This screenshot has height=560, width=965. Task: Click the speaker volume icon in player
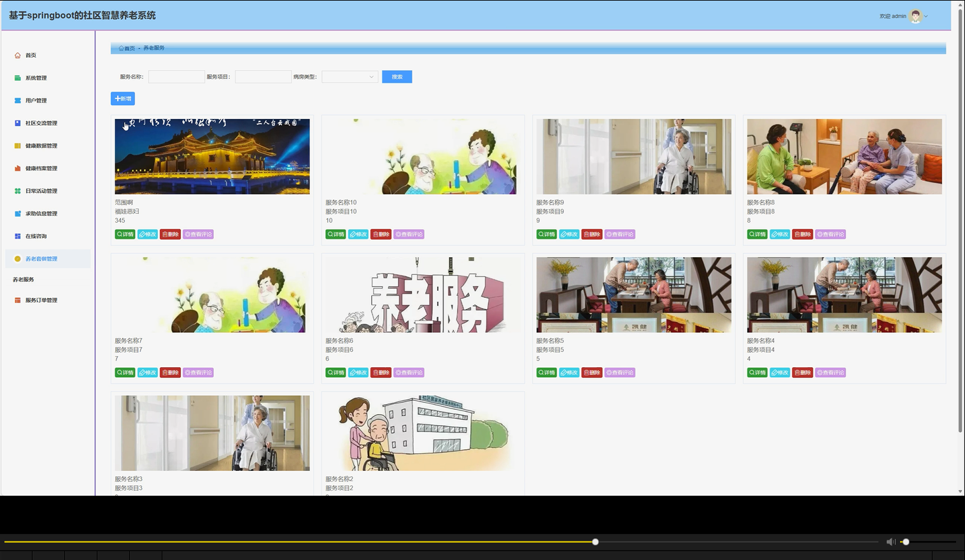(891, 542)
